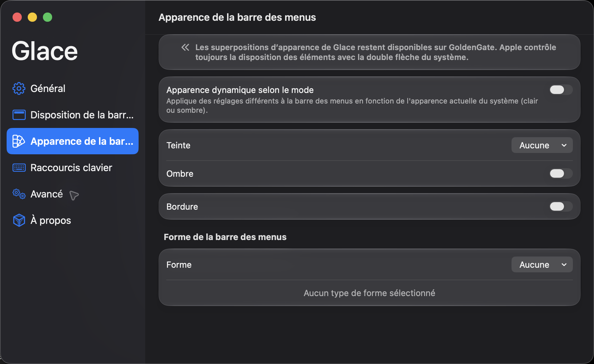Click the appearance swatch icon in sidebar
This screenshot has width=594, height=364.
pos(19,141)
